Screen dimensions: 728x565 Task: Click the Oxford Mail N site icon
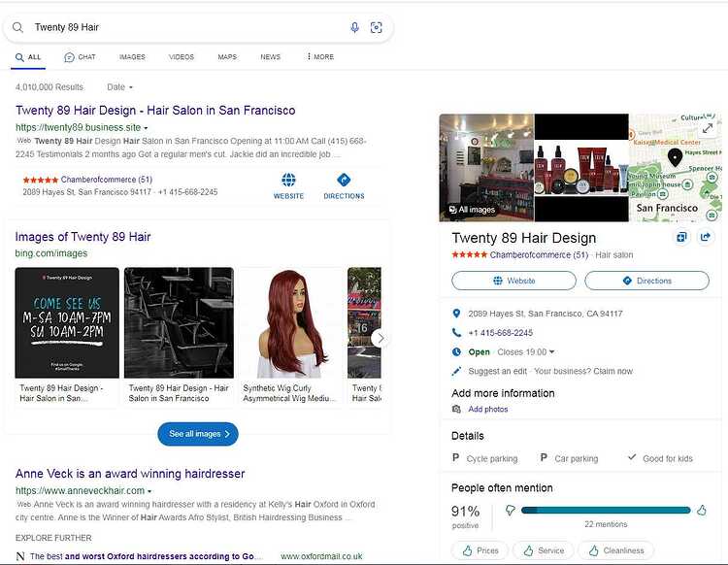tap(20, 556)
